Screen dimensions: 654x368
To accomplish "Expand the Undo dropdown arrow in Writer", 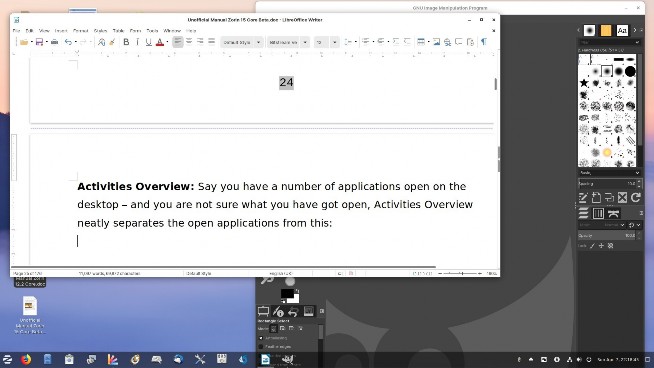I will pos(75,42).
